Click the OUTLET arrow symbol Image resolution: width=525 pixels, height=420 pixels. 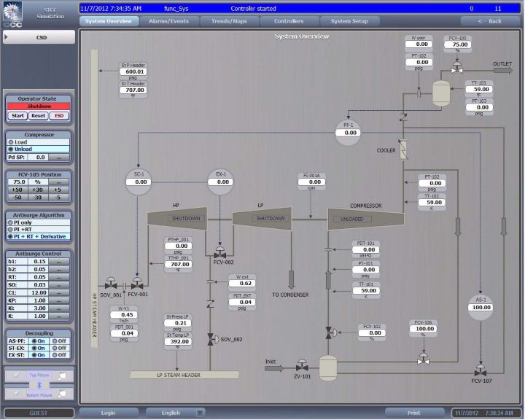coord(503,70)
